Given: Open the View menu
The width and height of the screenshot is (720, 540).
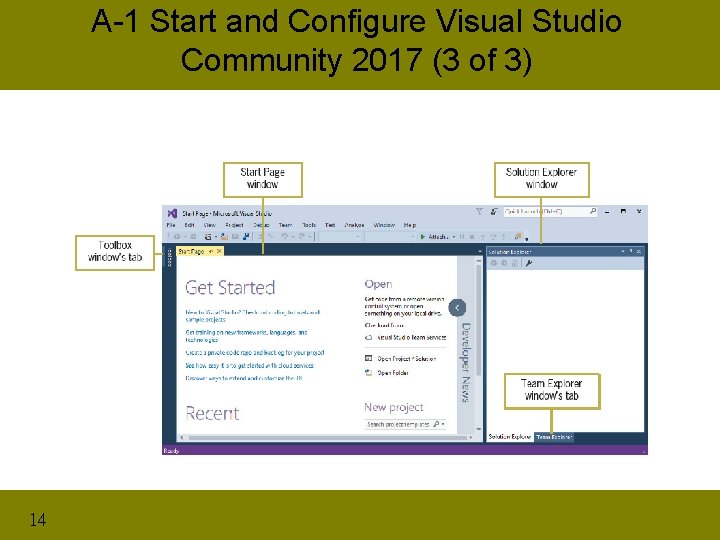Looking at the screenshot, I should (x=209, y=225).
